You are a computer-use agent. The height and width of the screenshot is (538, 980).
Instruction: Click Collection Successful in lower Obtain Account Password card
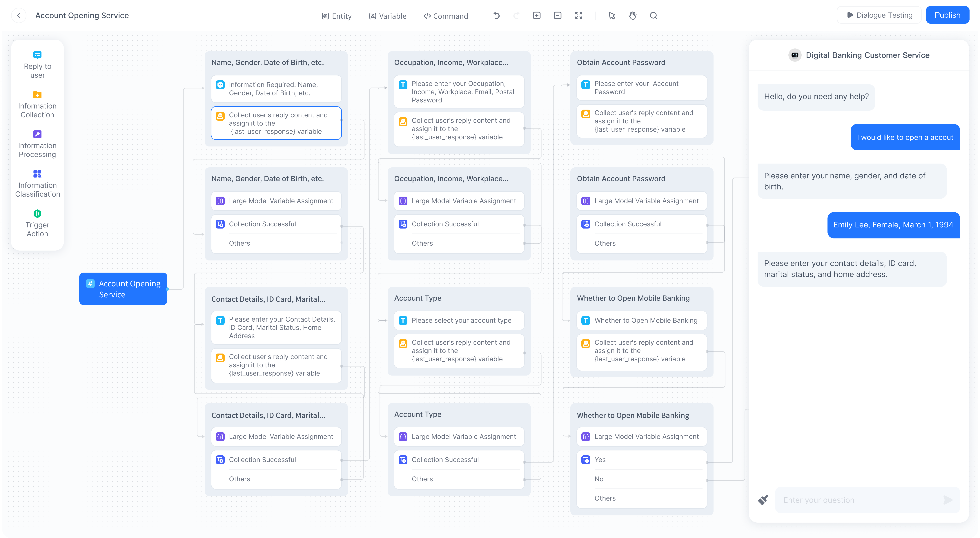pyautogui.click(x=642, y=224)
